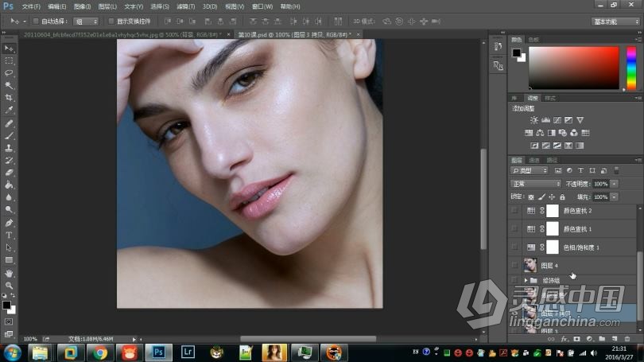The width and height of the screenshot is (644, 362).
Task: Toggle the Auto-Select checkbox (自动选择)
Action: [x=36, y=21]
